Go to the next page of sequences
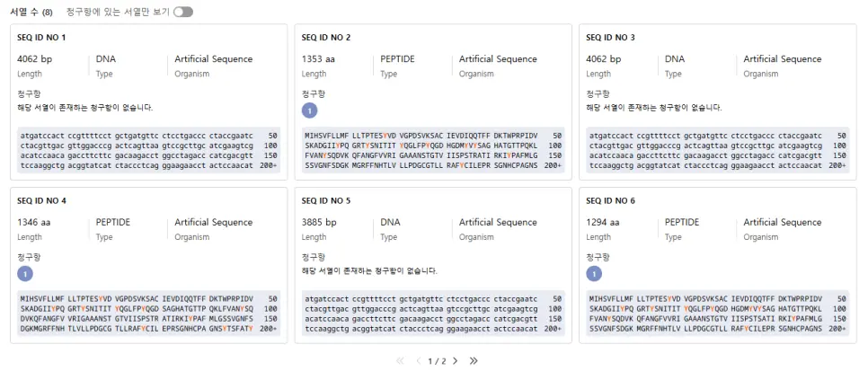This screenshot has height=380, width=868. (455, 361)
